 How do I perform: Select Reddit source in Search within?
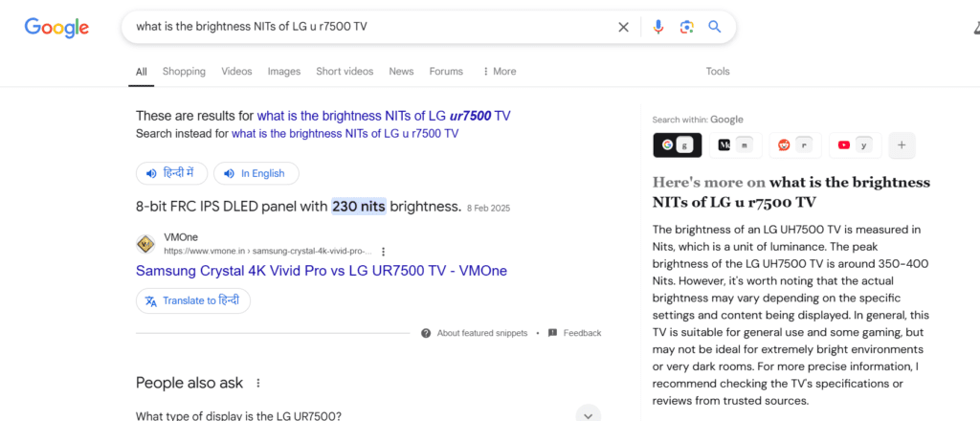tap(795, 144)
